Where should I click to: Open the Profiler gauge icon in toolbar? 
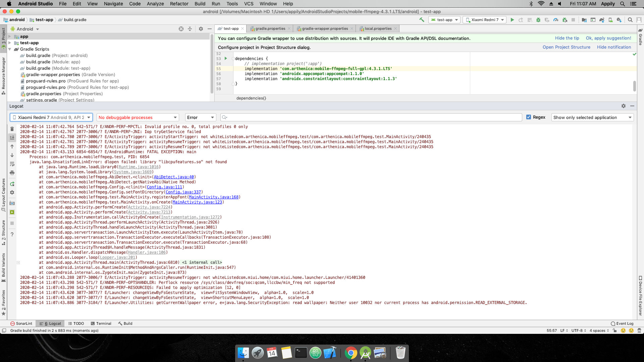click(x=556, y=20)
